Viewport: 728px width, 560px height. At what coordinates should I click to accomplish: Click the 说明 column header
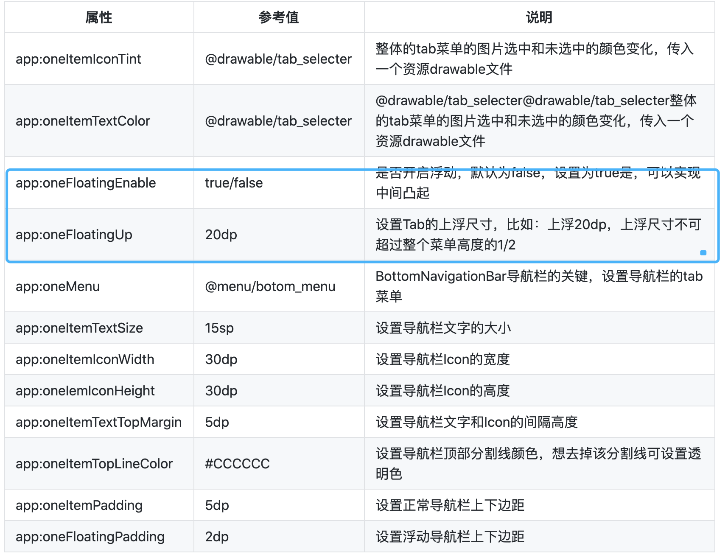pyautogui.click(x=539, y=17)
